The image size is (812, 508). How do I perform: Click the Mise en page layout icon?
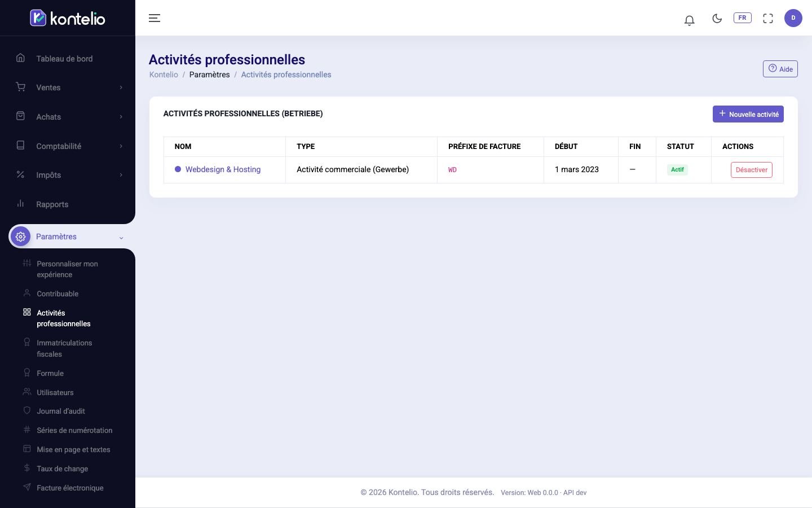point(27,449)
